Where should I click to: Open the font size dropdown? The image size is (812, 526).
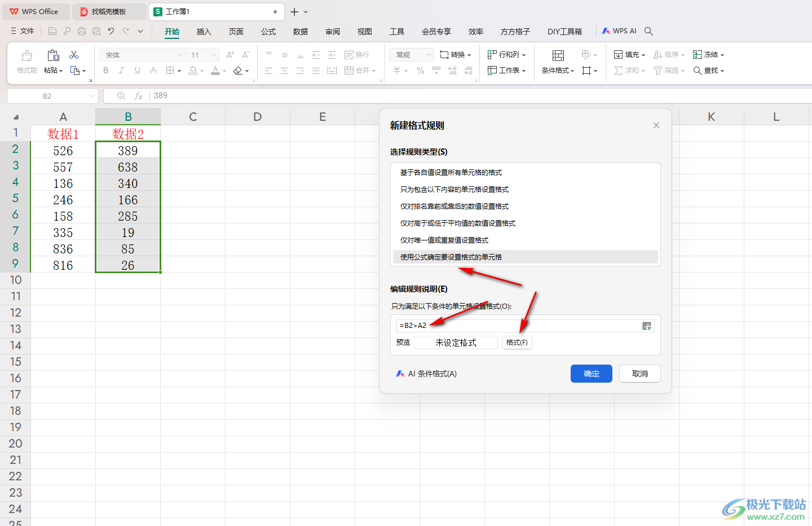pyautogui.click(x=214, y=55)
